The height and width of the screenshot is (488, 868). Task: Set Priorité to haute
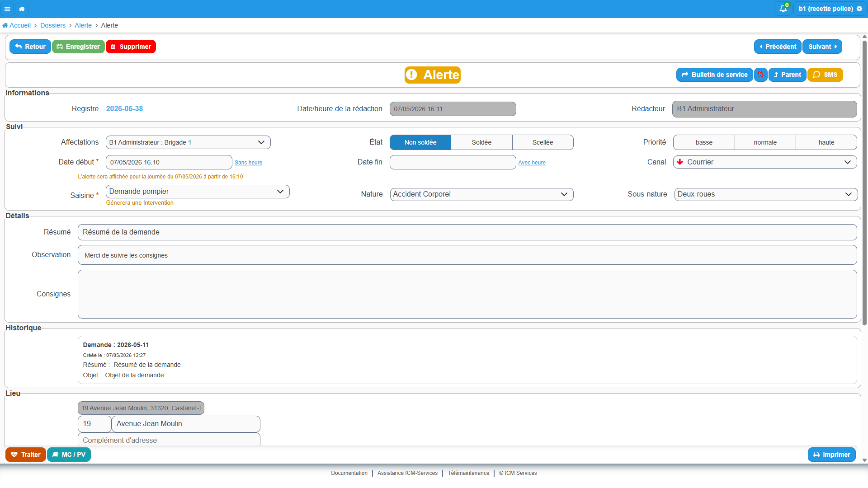826,142
